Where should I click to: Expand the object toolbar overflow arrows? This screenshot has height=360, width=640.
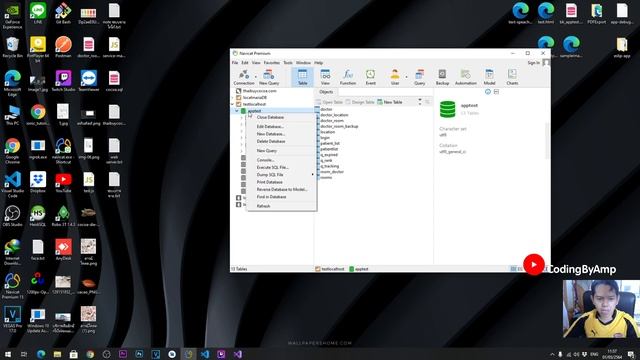tap(420, 102)
